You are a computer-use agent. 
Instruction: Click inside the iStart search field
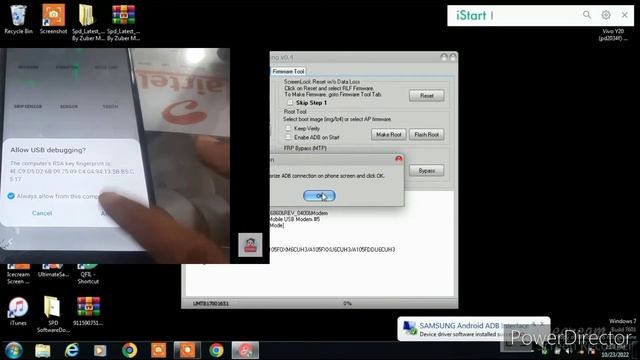click(x=535, y=16)
